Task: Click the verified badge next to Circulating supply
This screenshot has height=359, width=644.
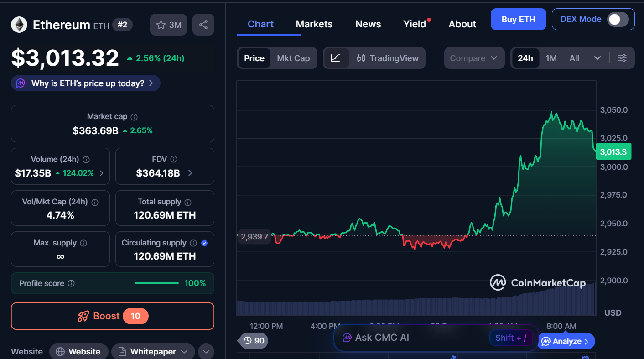Action: 204,243
